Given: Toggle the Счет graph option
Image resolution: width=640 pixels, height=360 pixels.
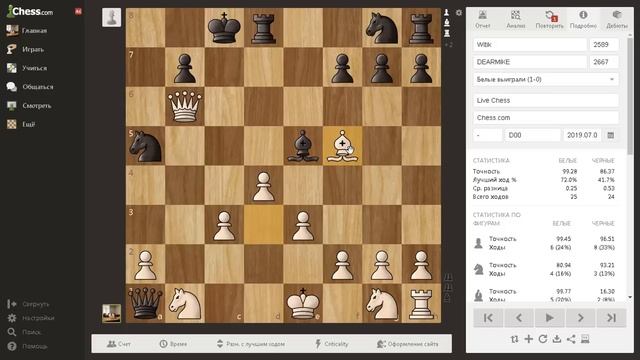Looking at the screenshot, I should pos(119,344).
